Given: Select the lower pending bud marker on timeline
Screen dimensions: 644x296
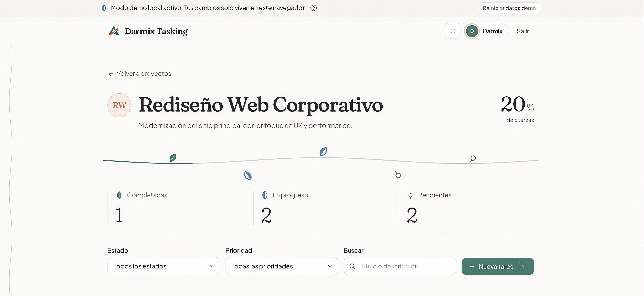Looking at the screenshot, I should click(x=398, y=175).
